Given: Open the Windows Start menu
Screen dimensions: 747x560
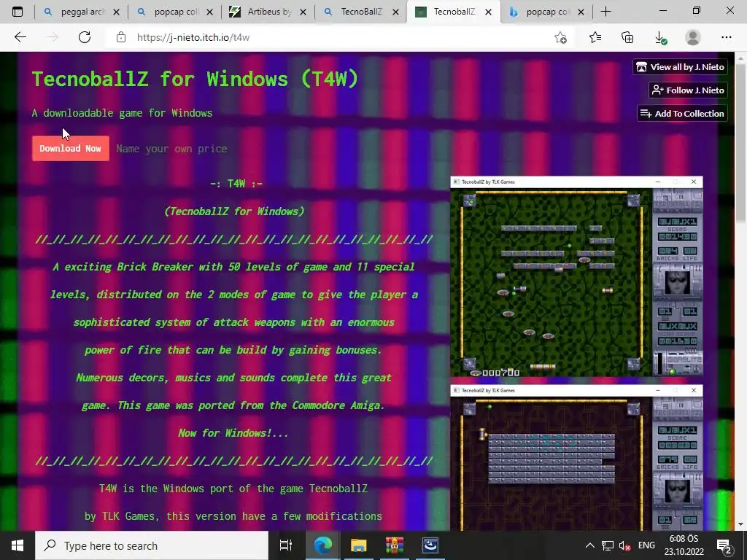Looking at the screenshot, I should tap(18, 545).
